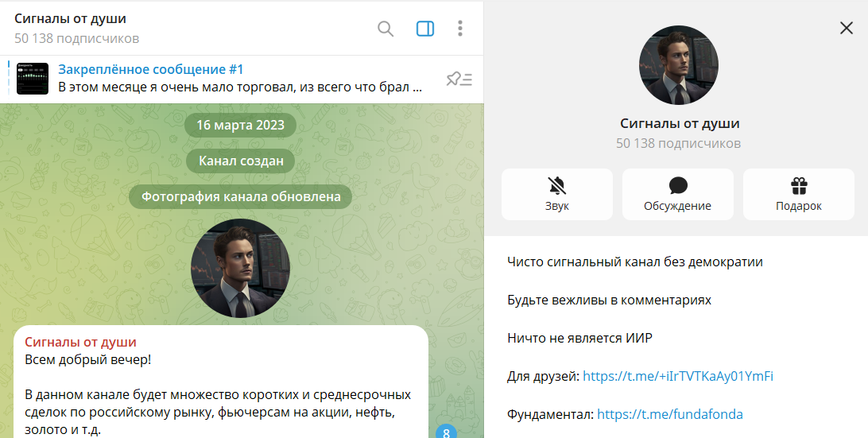Send a gift via Подарок button
The width and height of the screenshot is (868, 438).
point(798,194)
